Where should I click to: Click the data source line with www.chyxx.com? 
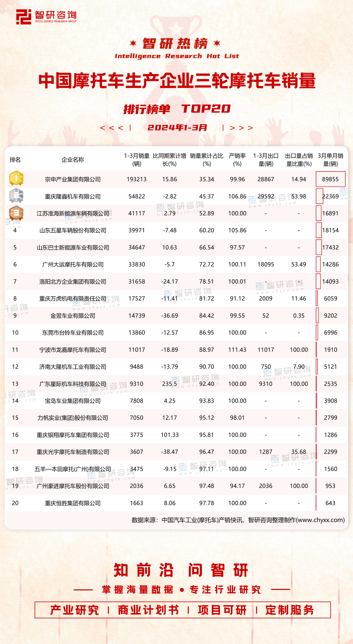point(238,520)
